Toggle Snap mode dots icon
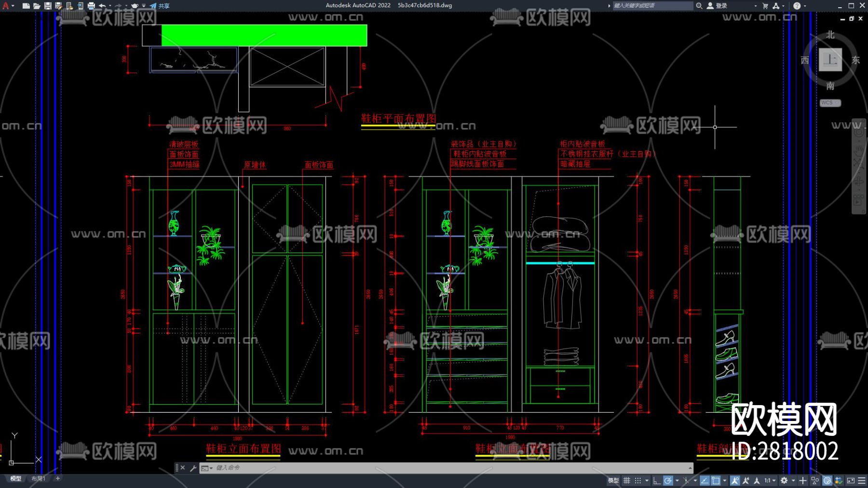 click(x=638, y=480)
